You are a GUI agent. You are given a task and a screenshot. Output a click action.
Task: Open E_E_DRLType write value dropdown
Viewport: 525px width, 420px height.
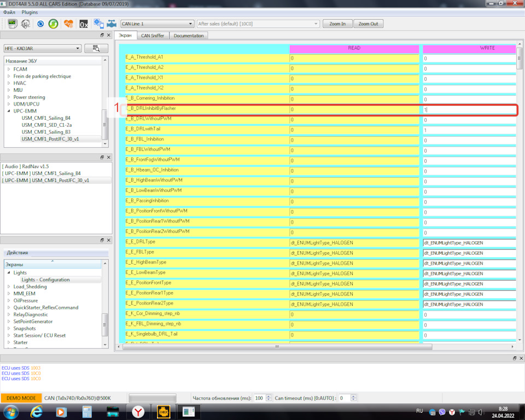469,243
